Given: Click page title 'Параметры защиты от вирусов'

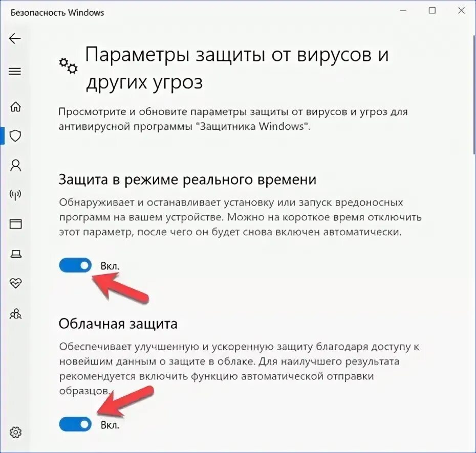Looking at the screenshot, I should pyautogui.click(x=228, y=55).
